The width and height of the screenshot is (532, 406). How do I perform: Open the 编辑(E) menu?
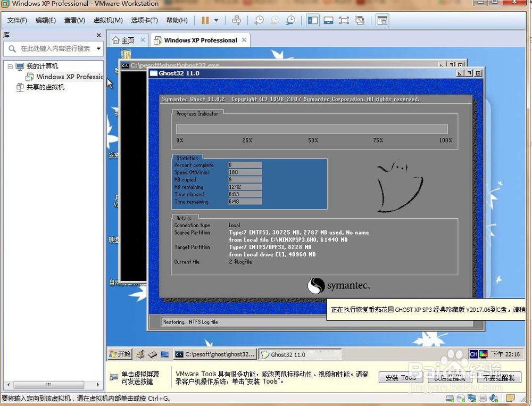45,20
